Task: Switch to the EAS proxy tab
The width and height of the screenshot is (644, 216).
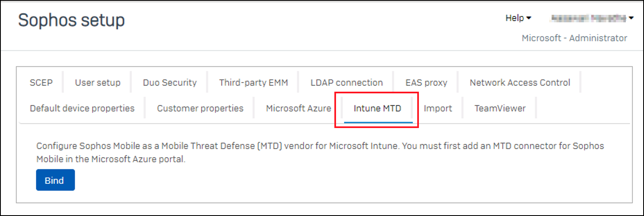Action: (426, 83)
